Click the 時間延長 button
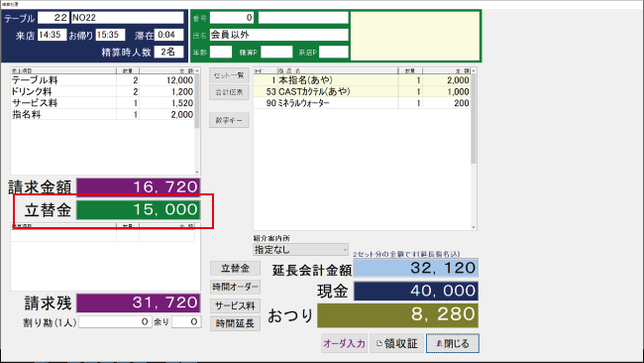Screen dimensions: 644x363 tap(235, 323)
